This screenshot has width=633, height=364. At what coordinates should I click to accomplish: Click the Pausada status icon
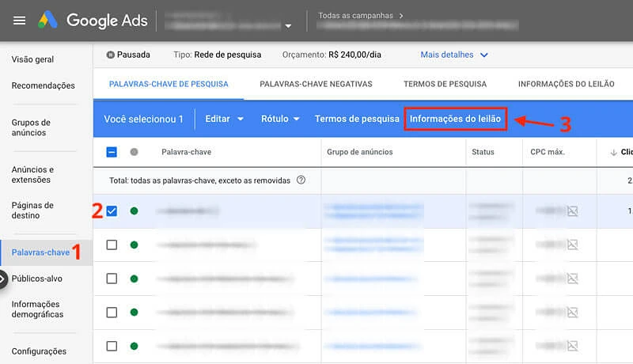tap(110, 55)
